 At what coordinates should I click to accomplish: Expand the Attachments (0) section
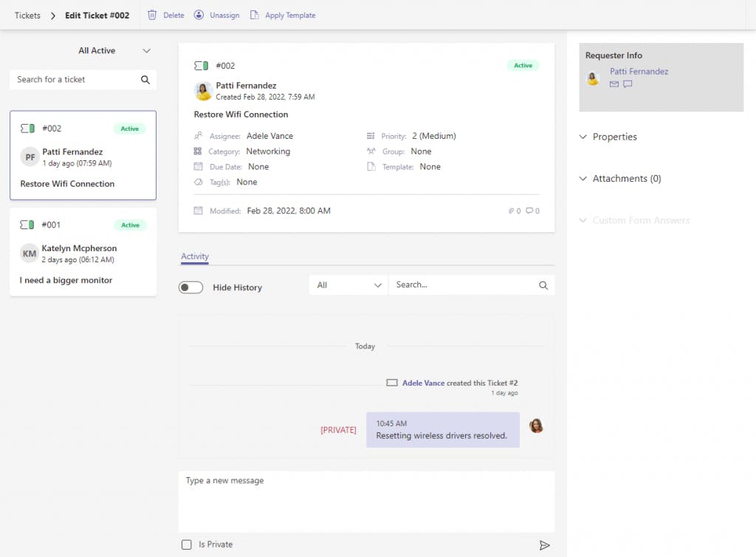click(x=619, y=179)
